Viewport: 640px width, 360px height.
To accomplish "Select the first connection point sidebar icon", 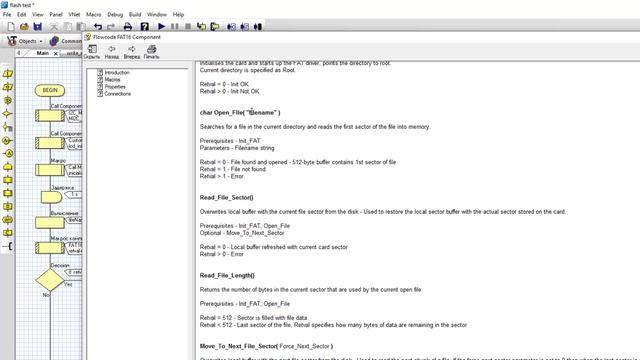I will 7,140.
